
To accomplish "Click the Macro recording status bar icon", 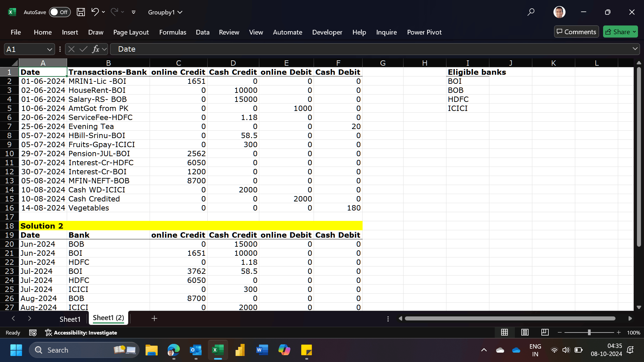I will click(33, 333).
